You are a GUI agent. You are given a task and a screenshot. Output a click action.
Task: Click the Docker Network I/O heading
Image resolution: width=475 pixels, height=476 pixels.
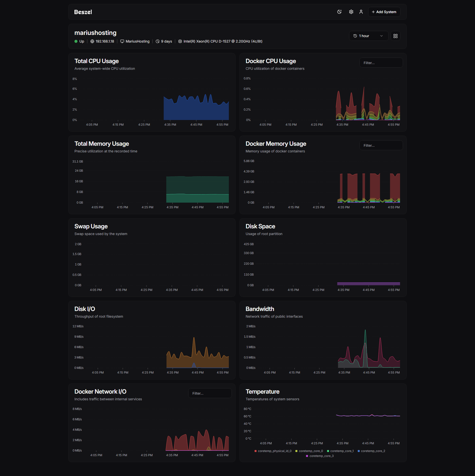100,392
